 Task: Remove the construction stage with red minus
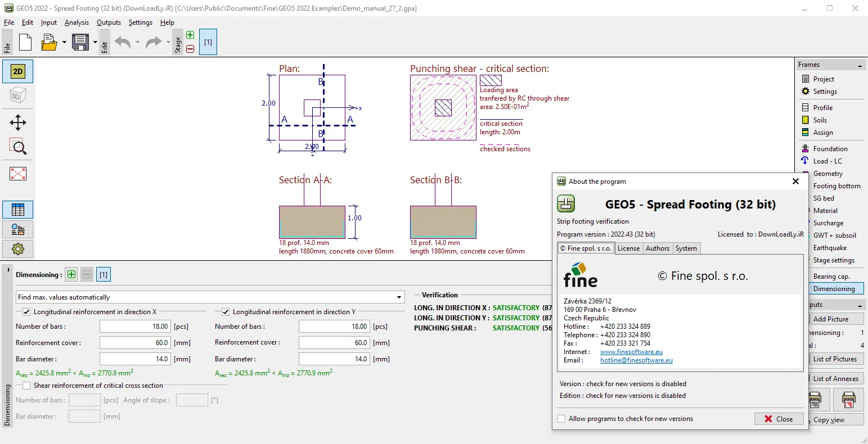(x=190, y=49)
